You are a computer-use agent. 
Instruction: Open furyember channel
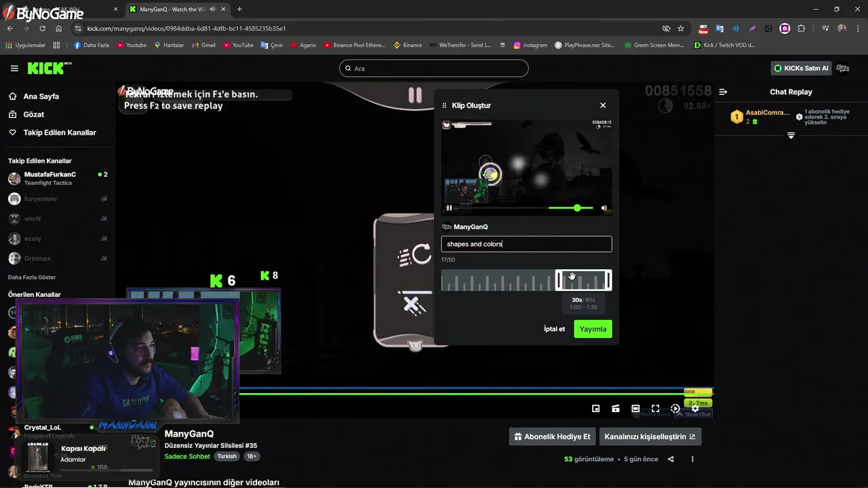(x=58, y=199)
